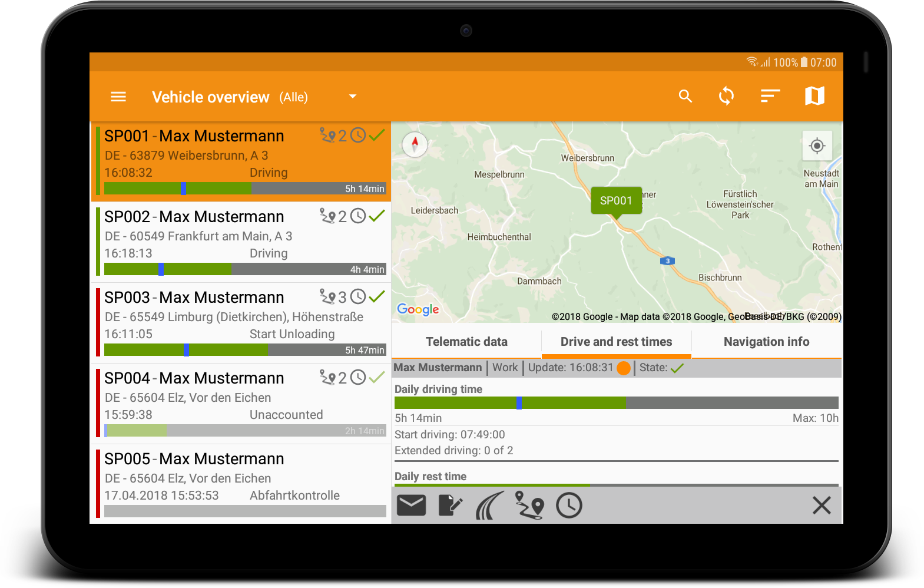Tap battery indicator in status bar
The image size is (924, 588).
[x=804, y=62]
